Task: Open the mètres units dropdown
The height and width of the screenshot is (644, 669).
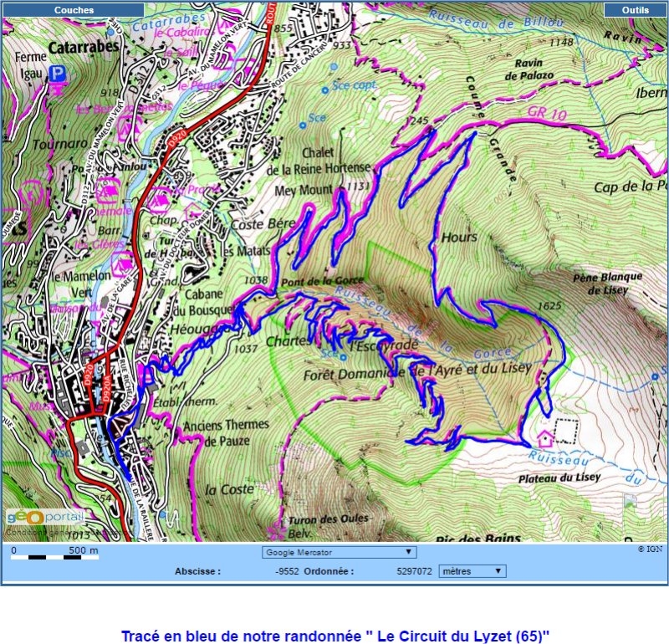Action: pos(472,571)
